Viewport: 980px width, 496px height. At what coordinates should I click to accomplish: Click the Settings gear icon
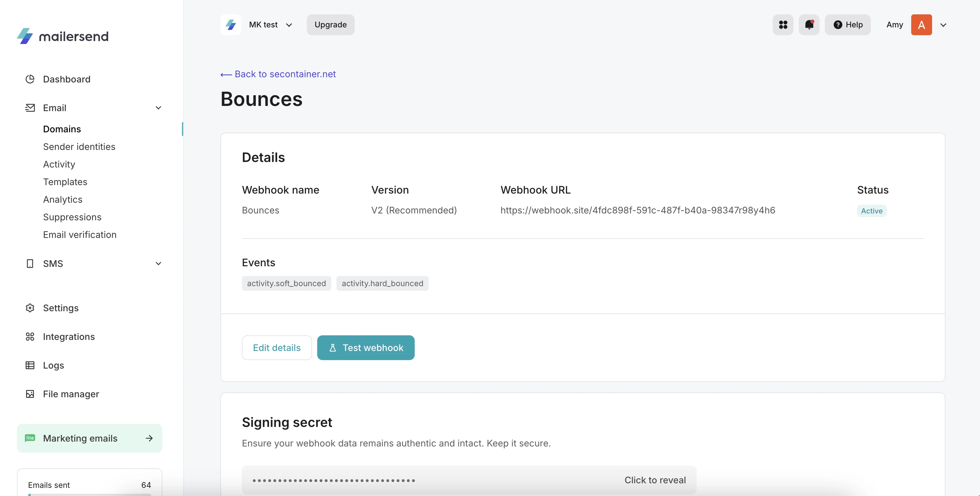[30, 308]
